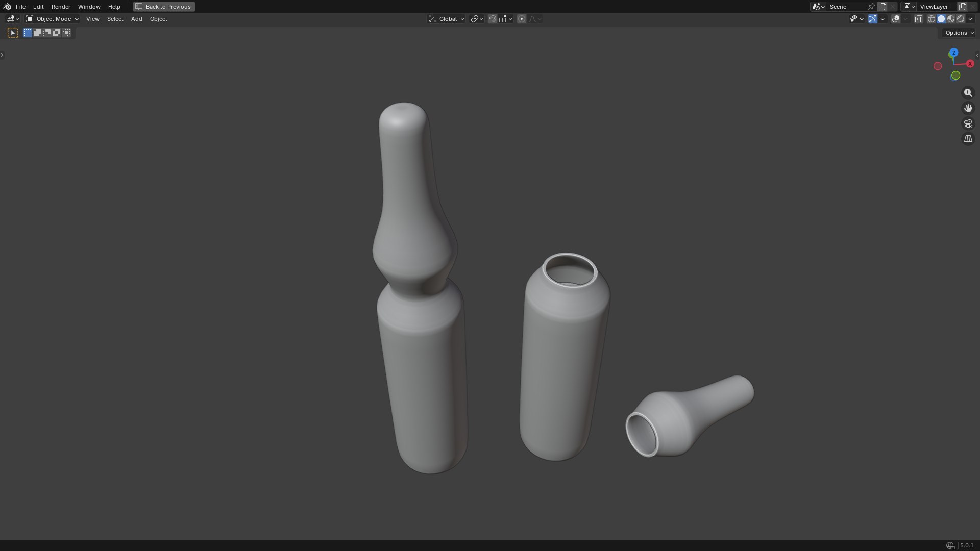980x551 pixels.
Task: Open the viewport Object menu
Action: (158, 19)
